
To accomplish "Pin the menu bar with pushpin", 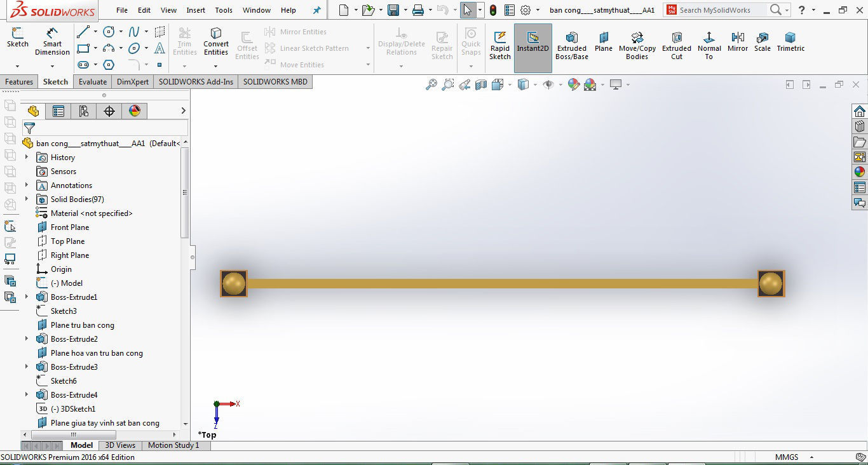I will coord(317,10).
